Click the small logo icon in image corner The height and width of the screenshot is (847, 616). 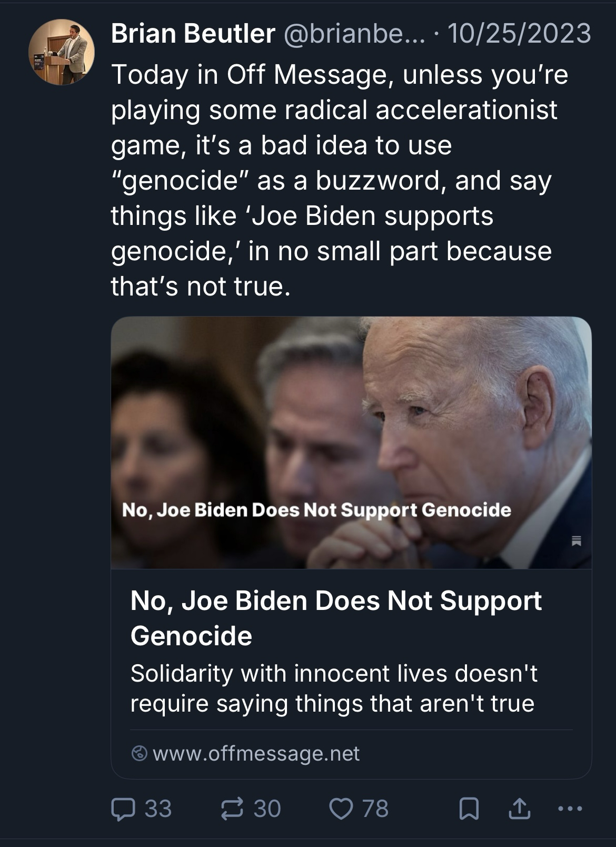click(577, 540)
